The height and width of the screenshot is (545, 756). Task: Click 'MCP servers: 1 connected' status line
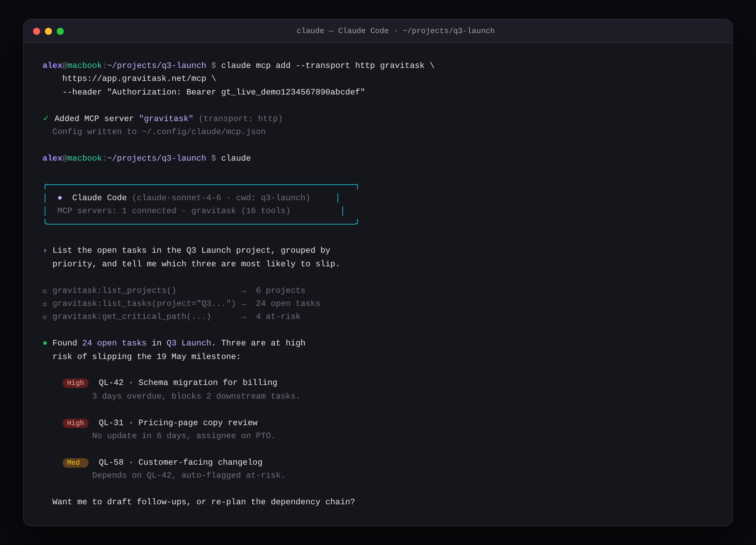[117, 211]
